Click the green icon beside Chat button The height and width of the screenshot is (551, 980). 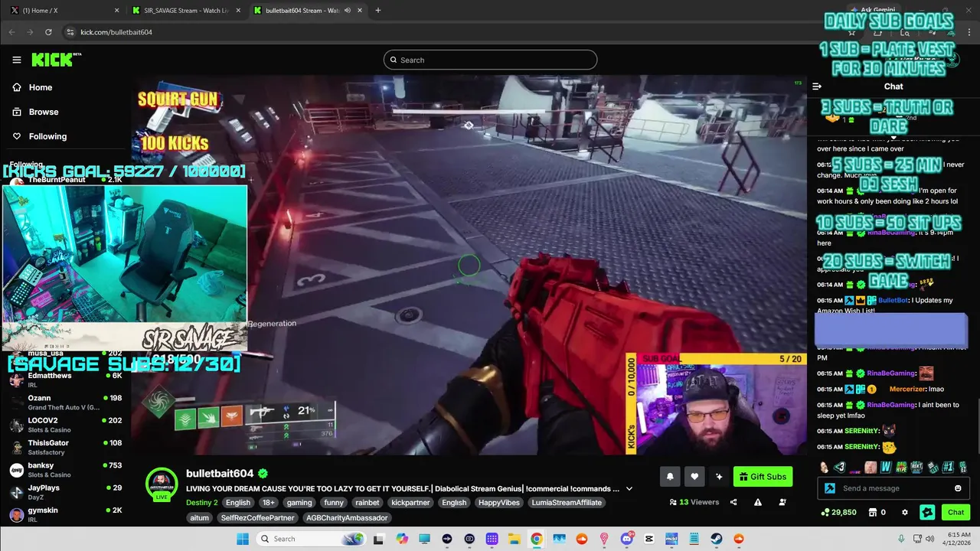[x=927, y=513]
